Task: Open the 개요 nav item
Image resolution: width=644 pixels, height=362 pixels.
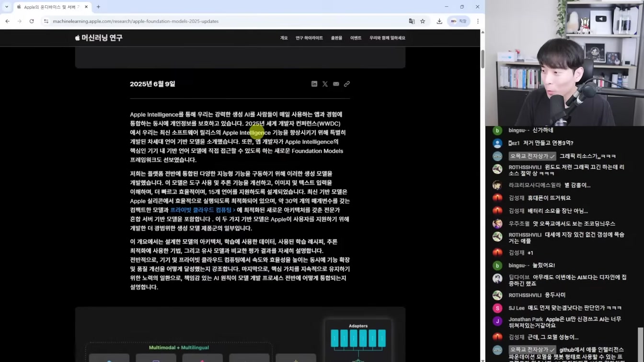Action: 284,38
